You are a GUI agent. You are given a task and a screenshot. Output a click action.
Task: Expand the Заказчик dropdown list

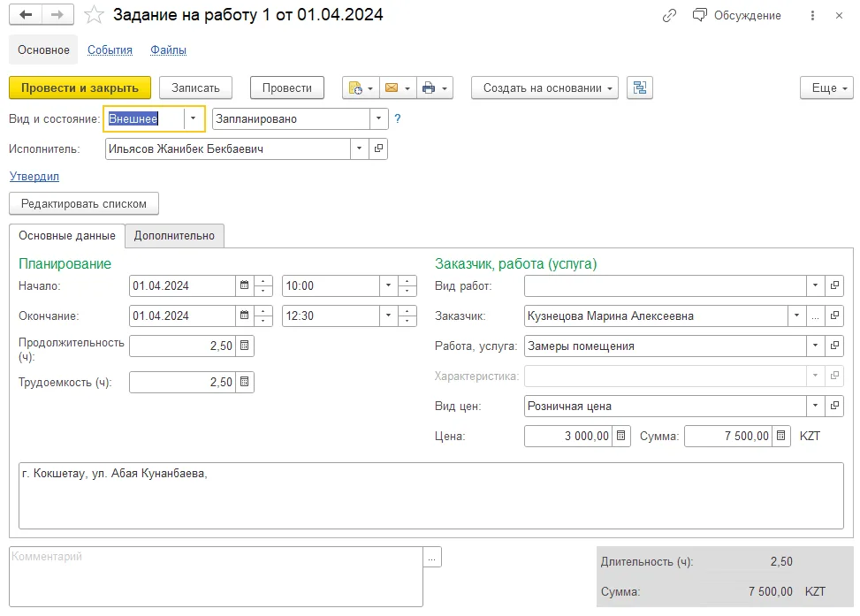[796, 316]
